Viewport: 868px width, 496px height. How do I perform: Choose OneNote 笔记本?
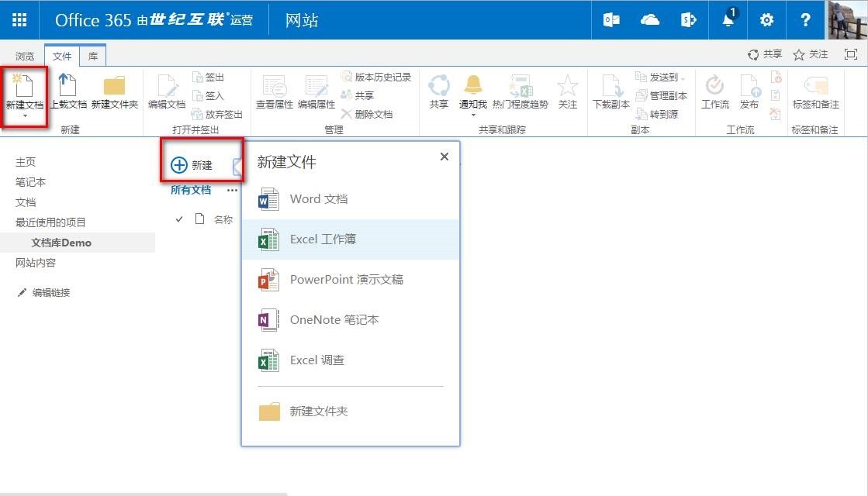[x=351, y=320]
